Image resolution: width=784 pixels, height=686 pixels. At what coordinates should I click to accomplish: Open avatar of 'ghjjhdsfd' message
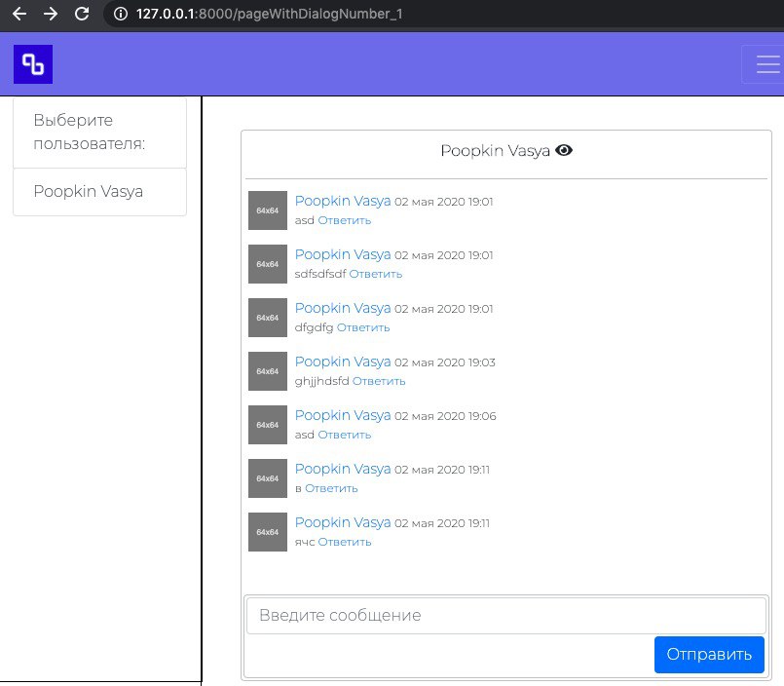[x=268, y=371]
